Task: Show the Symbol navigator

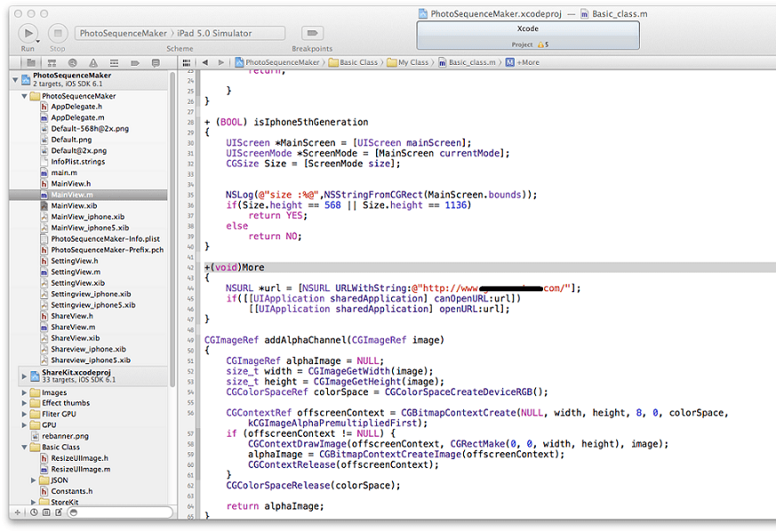Action: point(52,63)
